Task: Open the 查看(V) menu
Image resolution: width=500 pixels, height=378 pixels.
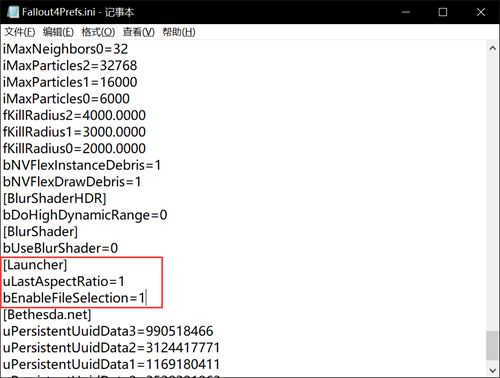Action: tap(139, 32)
